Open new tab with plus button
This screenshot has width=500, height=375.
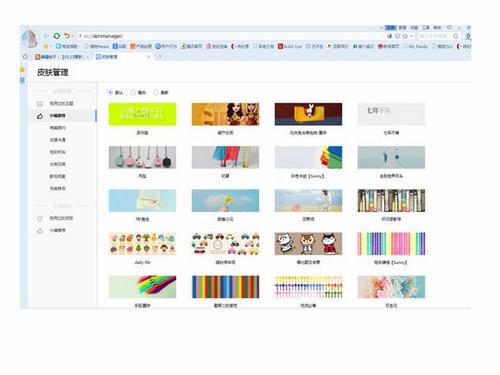pos(160,57)
